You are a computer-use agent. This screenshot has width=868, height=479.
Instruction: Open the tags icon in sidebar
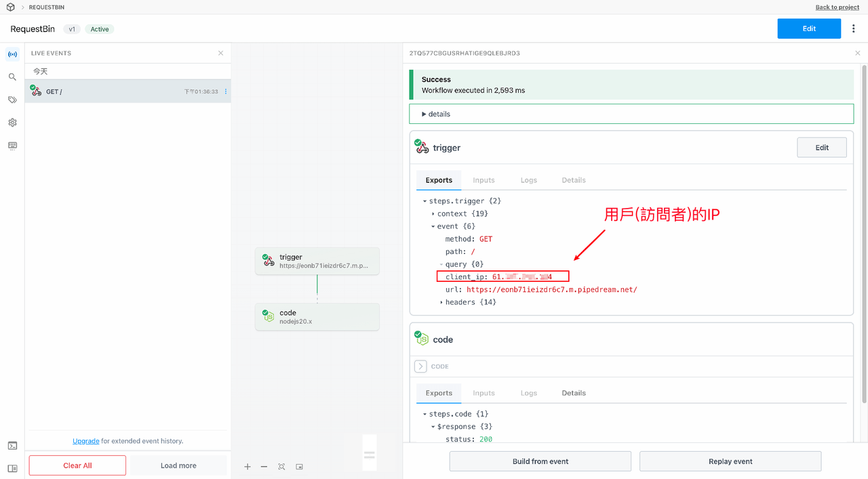coord(12,100)
